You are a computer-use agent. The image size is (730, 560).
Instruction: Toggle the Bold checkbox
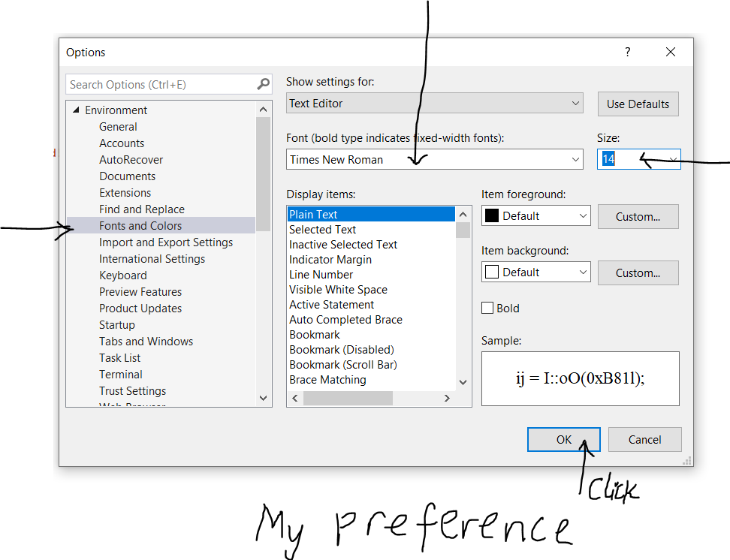coord(487,309)
